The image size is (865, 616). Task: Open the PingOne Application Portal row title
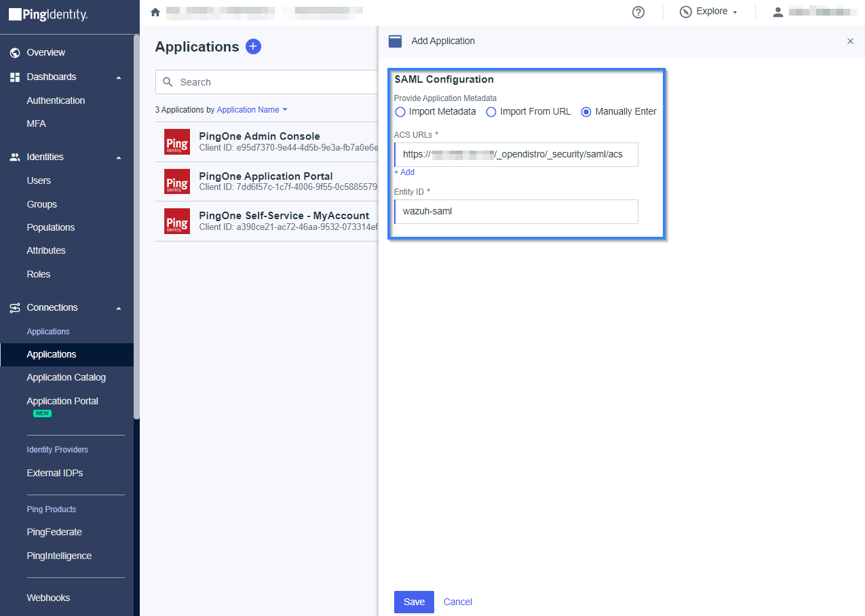(266, 176)
